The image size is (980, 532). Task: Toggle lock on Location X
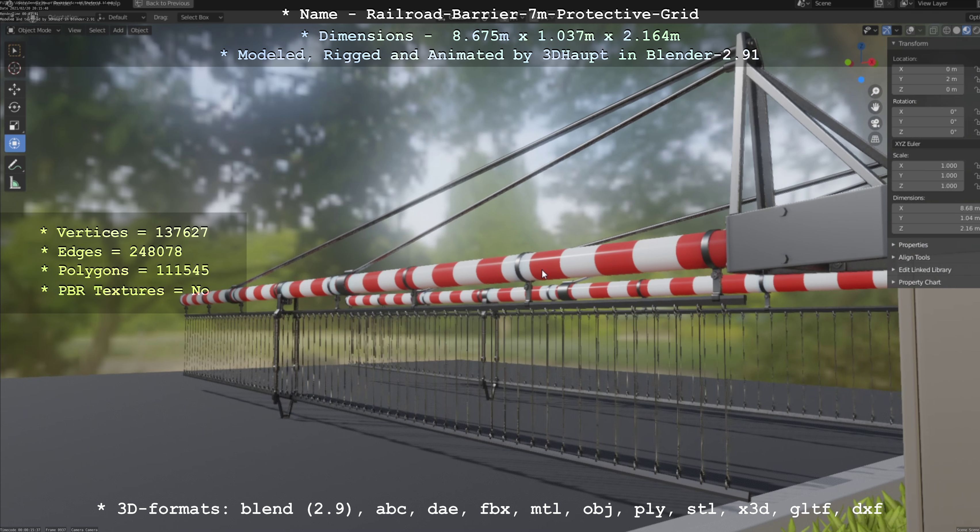pos(977,69)
